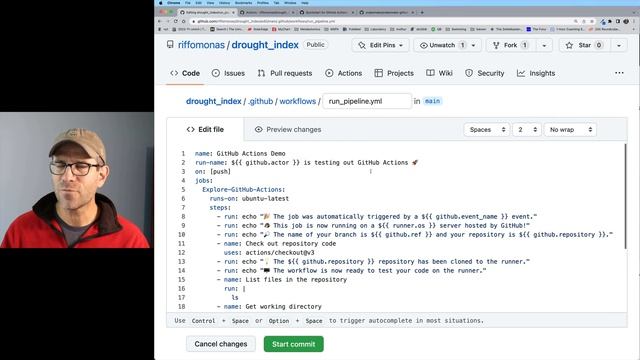The image size is (640, 360).
Task: Switch to the Preview changes tab
Action: point(288,129)
